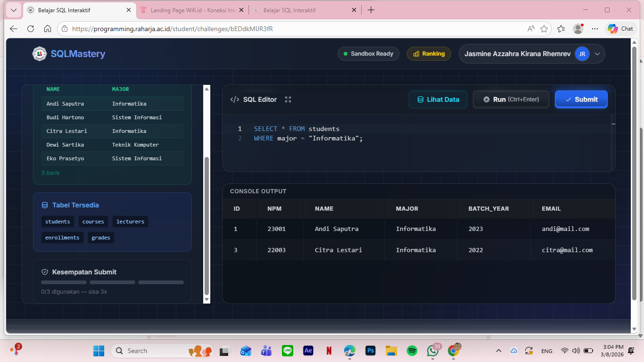Viewport: 644px width, 362px height.
Task: Click the browser refresh icon
Action: point(31,29)
